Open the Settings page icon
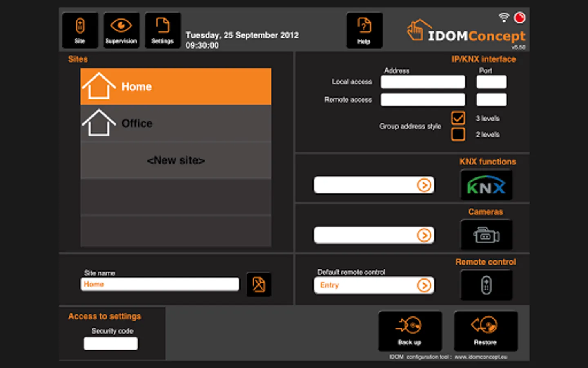This screenshot has width=588, height=368. (x=163, y=31)
